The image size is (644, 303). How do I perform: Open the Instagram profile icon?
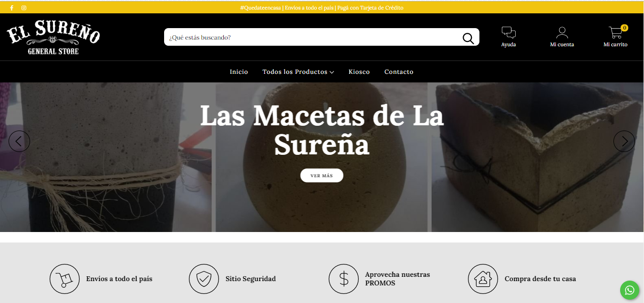pyautogui.click(x=24, y=8)
